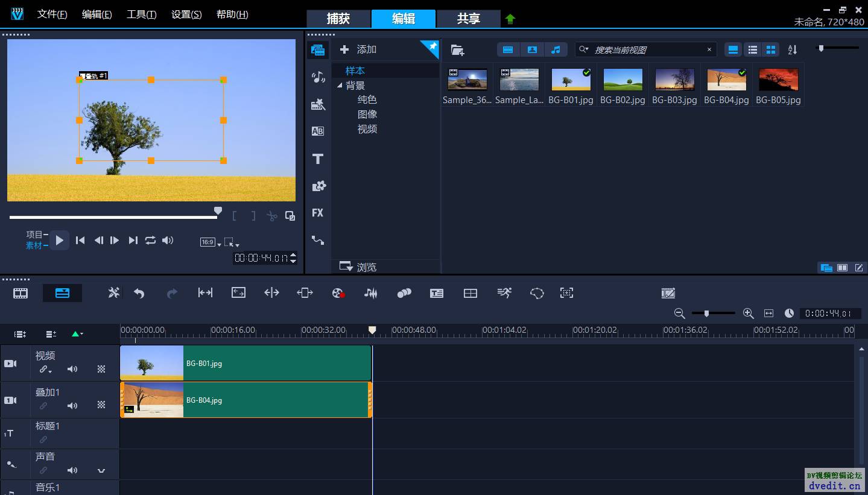Open the Title library AB icon
The image size is (868, 495).
click(318, 131)
